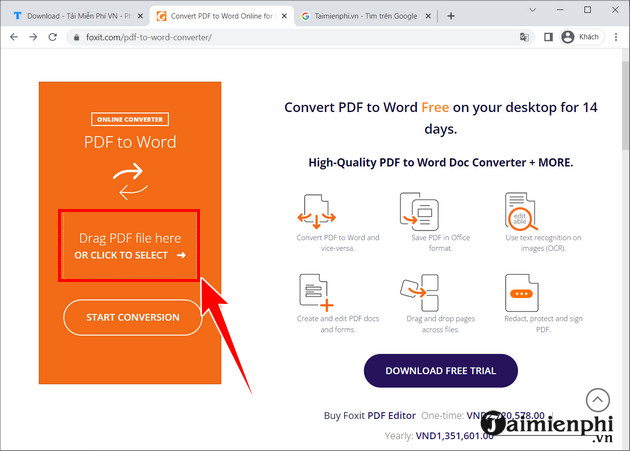630x451 pixels.
Task: Close the Taimienphi.vn Google tab
Action: (428, 16)
